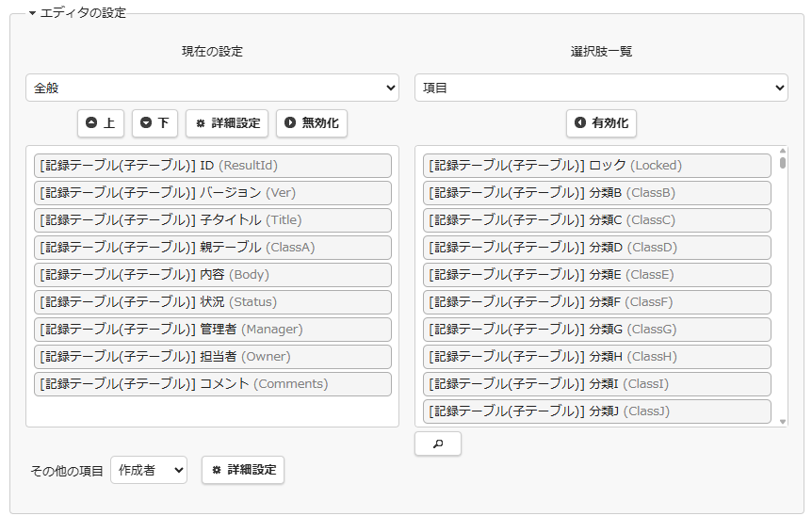
Task: Select the 分類B (ClassB) option
Action: point(597,193)
